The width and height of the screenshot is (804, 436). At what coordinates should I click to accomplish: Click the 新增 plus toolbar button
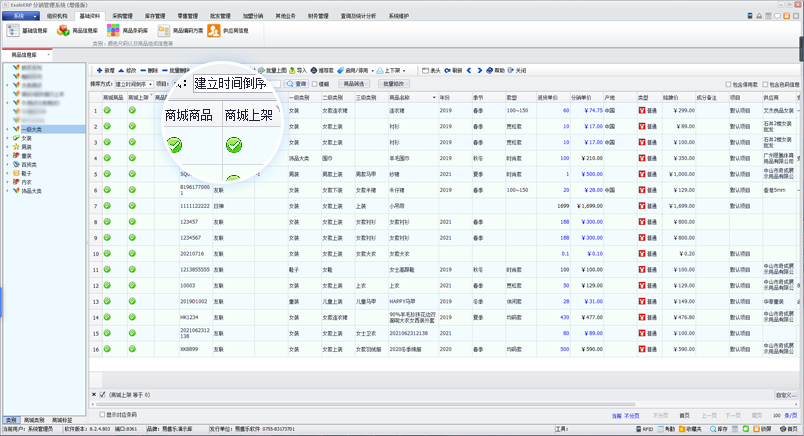tap(99, 70)
